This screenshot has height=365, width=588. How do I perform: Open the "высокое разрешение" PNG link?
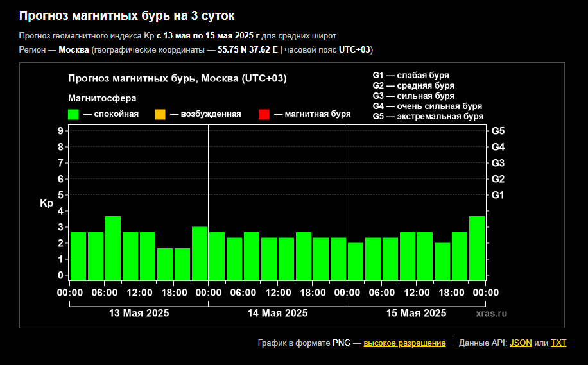[x=404, y=343]
